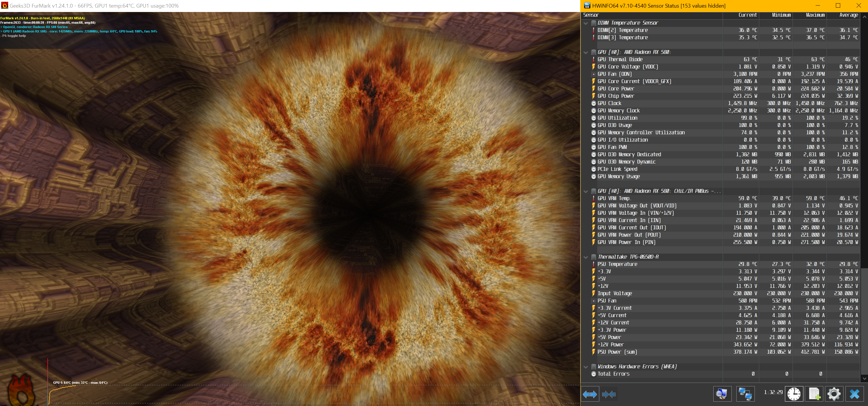Open HWiNFO sensor settings with the gear icon

[834, 394]
